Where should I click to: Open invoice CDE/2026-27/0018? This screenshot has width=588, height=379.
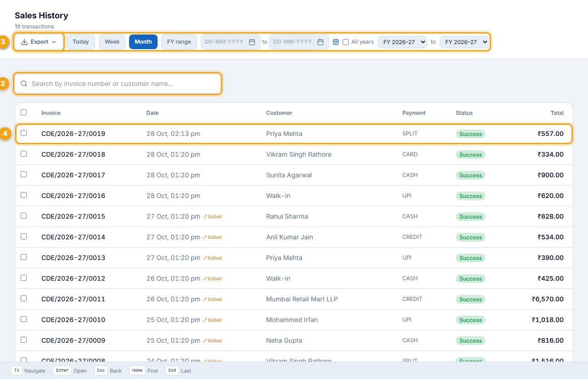tap(73, 154)
